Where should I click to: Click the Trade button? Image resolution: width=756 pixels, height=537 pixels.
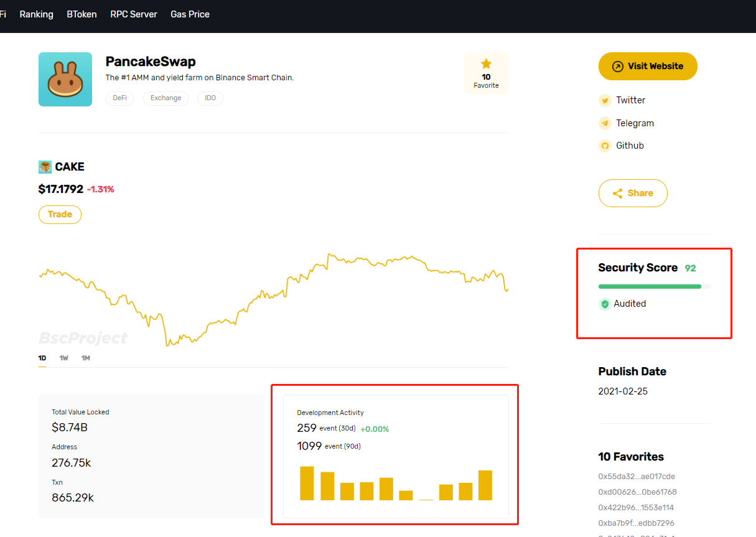pos(60,214)
